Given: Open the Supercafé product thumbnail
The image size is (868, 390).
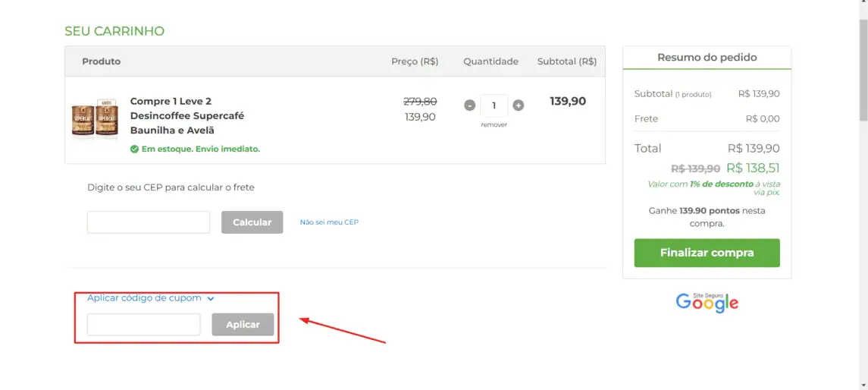Looking at the screenshot, I should point(95,117).
